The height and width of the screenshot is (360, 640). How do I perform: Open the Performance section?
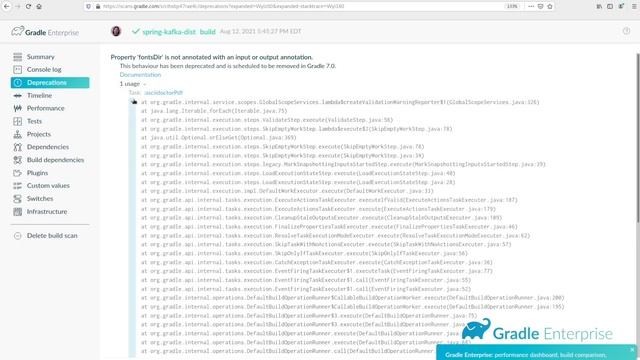45,108
